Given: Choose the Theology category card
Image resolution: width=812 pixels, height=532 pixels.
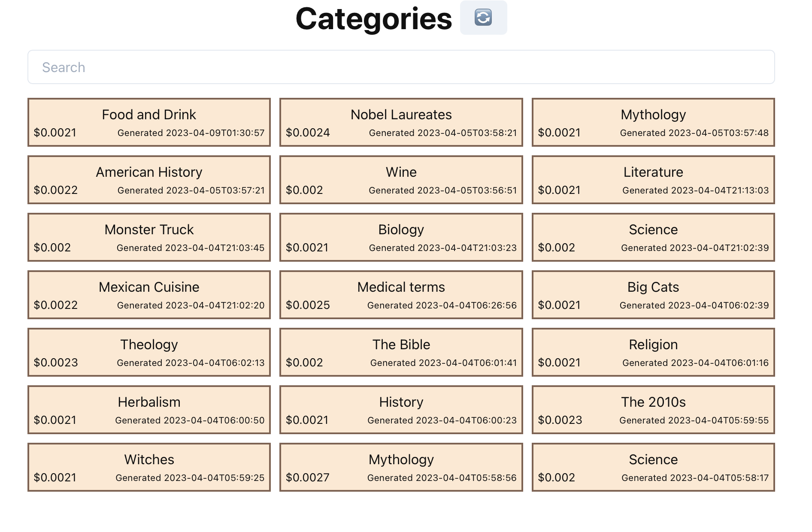Looking at the screenshot, I should click(149, 352).
